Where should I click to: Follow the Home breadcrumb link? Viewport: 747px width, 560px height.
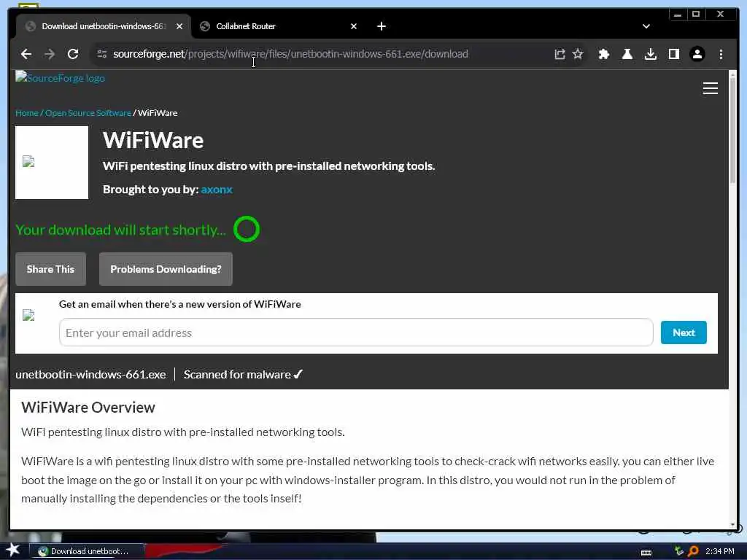27,113
